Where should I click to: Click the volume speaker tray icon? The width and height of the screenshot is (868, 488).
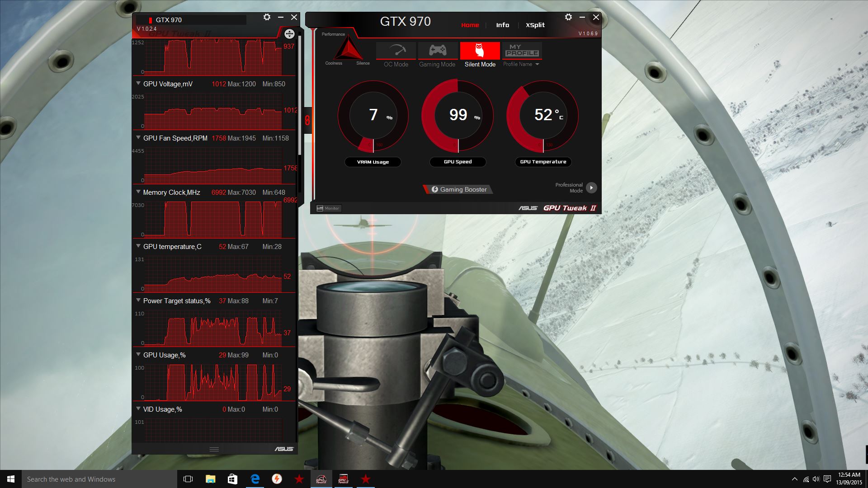pyautogui.click(x=816, y=479)
